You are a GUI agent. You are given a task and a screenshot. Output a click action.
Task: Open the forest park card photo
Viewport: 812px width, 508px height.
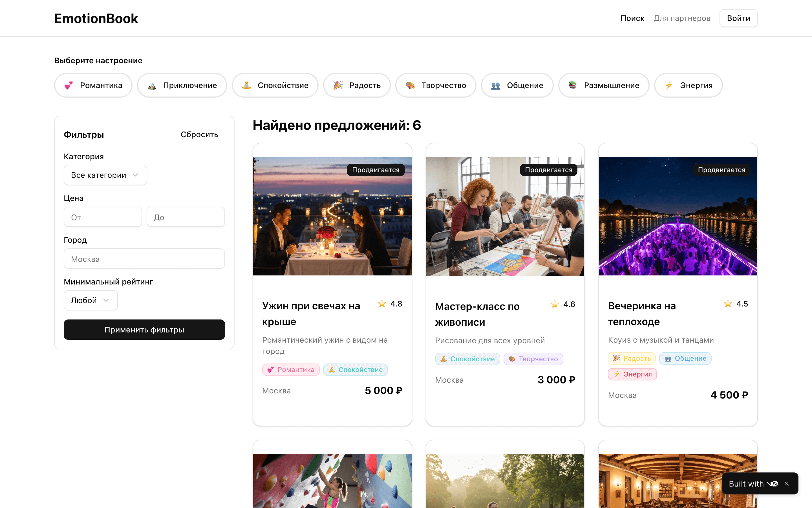coord(505,481)
